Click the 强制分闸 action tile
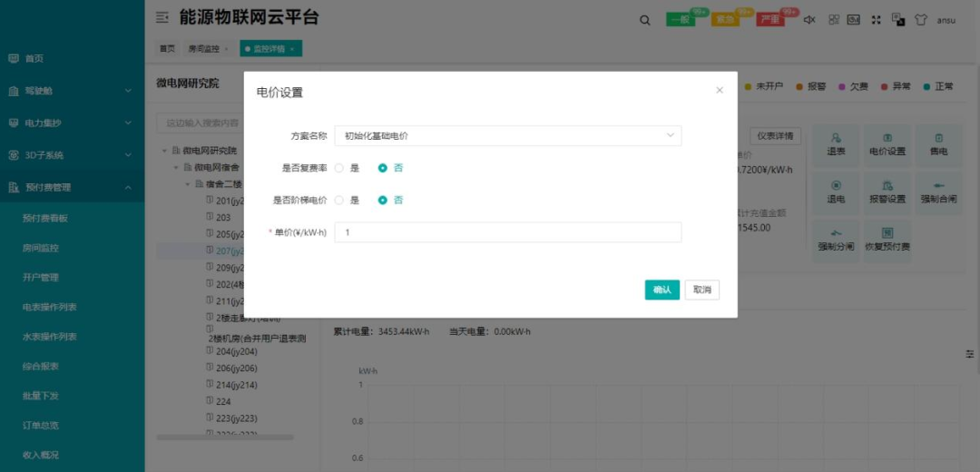The height and width of the screenshot is (472, 980). click(x=836, y=241)
